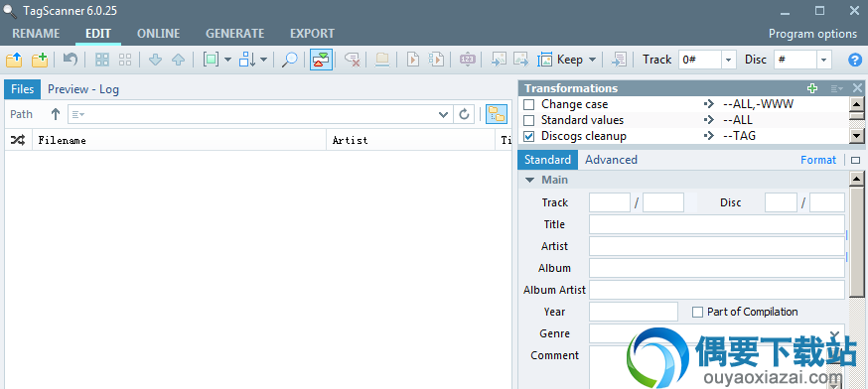Click the sort order icon with down arrow
Image resolution: width=868 pixels, height=389 pixels.
click(x=247, y=60)
